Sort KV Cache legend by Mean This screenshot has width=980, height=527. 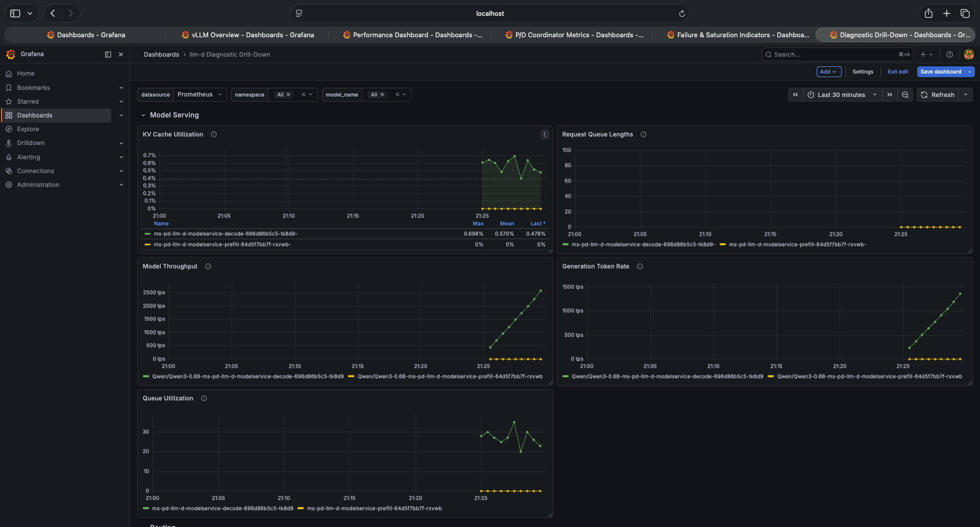coord(507,224)
